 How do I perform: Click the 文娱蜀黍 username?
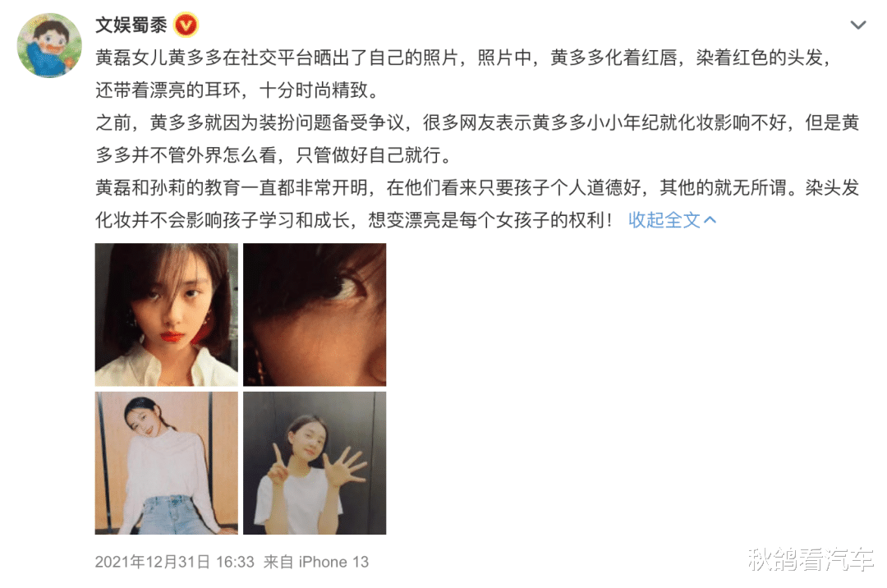pyautogui.click(x=131, y=25)
